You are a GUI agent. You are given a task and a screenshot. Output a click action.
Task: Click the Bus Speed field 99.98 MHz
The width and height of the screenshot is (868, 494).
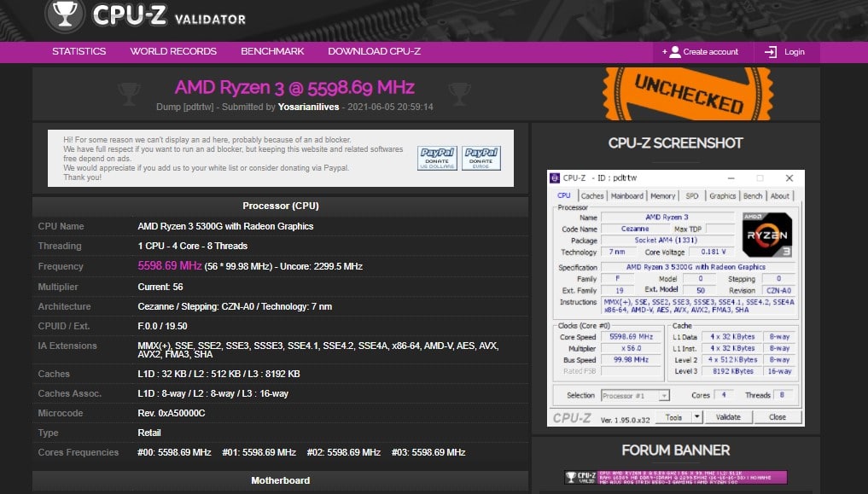coord(631,359)
